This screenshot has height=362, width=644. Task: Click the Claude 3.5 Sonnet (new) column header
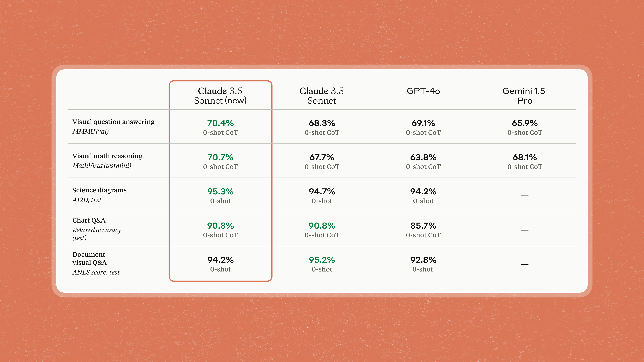point(220,96)
